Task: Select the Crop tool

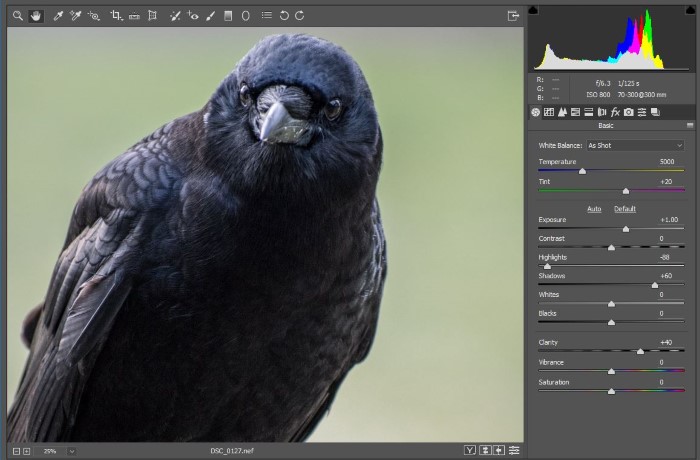Action: point(117,16)
